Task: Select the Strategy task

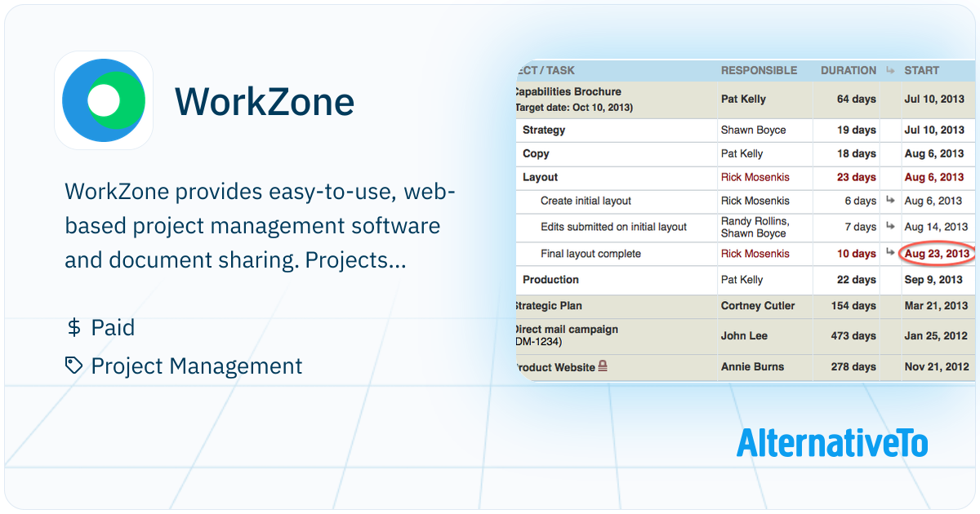Action: point(544,131)
